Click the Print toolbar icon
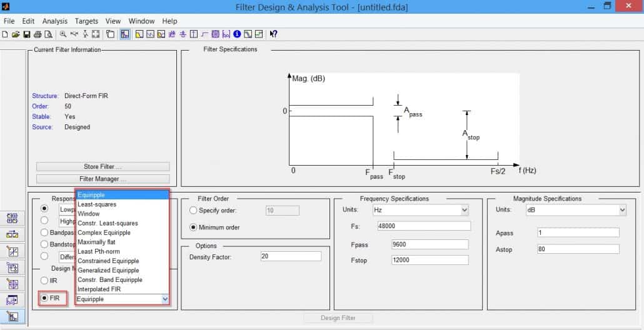644x330 pixels. click(x=38, y=34)
